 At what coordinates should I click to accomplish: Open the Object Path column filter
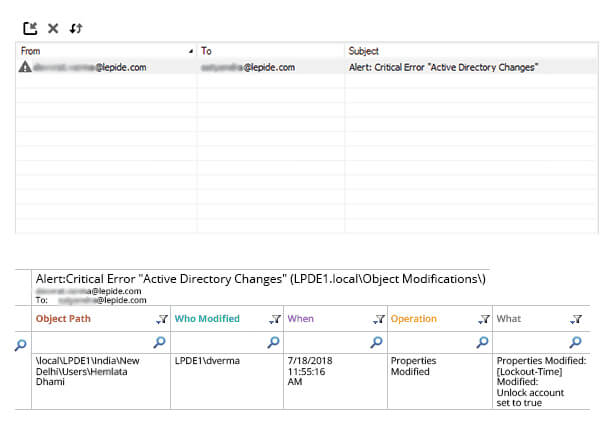[162, 319]
